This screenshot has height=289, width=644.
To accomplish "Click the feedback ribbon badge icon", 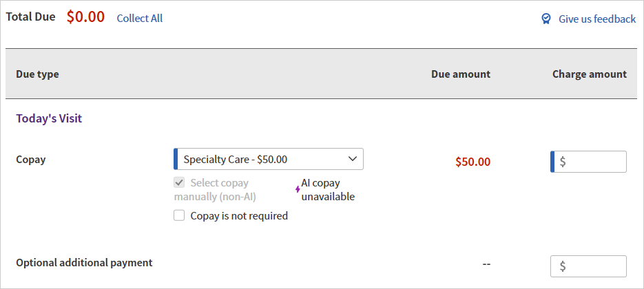I will [x=546, y=19].
